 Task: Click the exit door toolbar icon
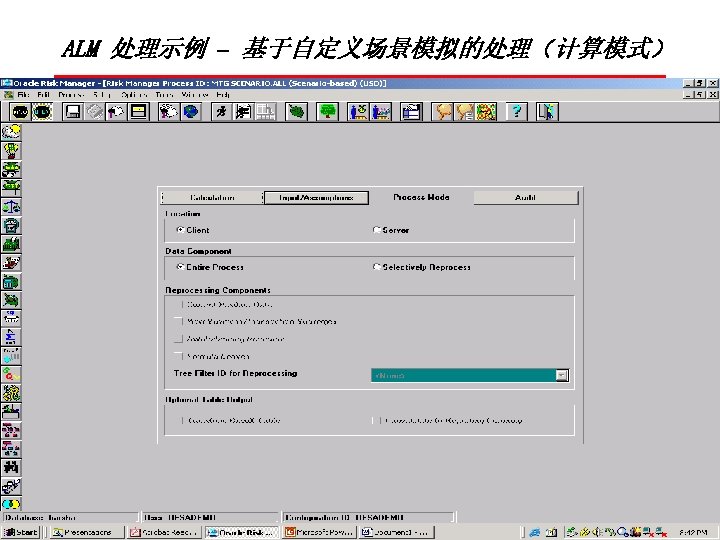[547, 112]
